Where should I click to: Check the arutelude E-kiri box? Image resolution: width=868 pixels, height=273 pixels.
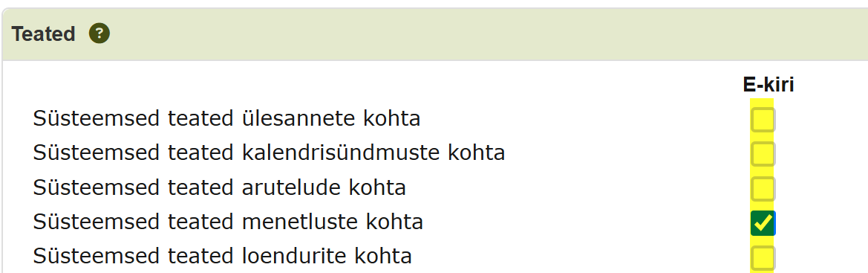point(763,189)
